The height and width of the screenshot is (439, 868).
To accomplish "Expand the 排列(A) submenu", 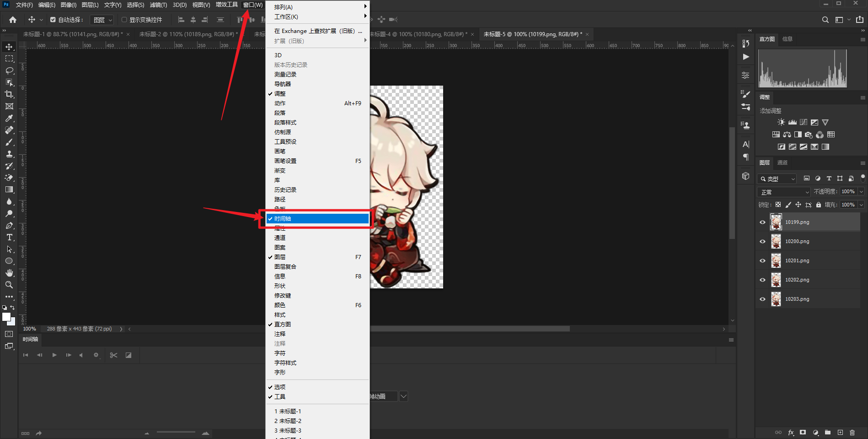I will click(x=317, y=7).
